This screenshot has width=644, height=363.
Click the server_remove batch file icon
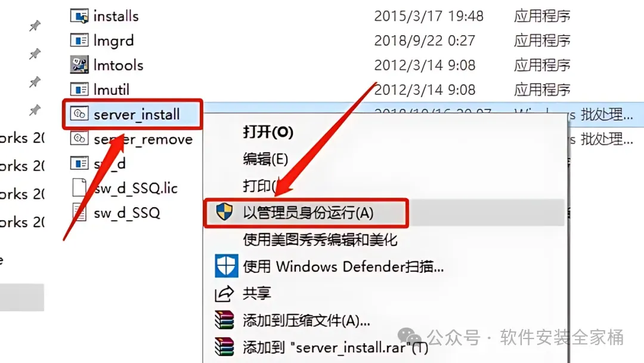(79, 139)
